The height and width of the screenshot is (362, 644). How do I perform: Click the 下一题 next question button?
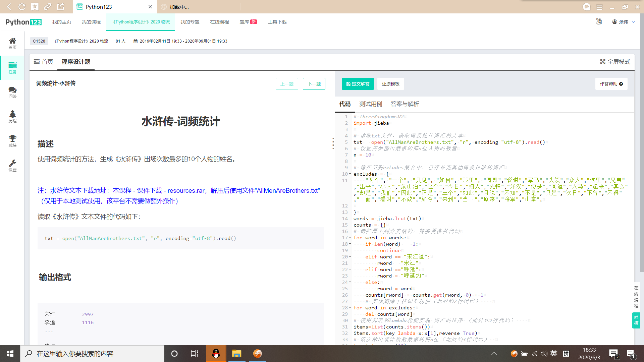[314, 84]
